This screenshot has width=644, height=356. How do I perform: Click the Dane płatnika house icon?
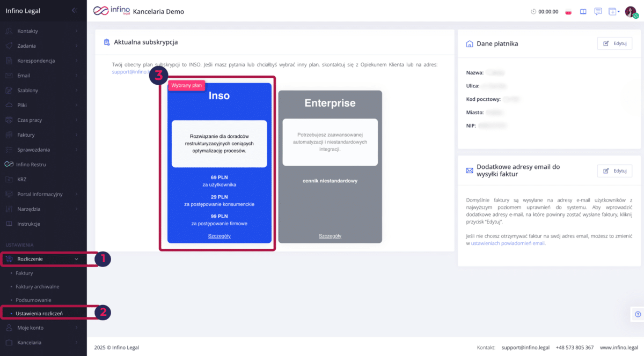point(470,44)
